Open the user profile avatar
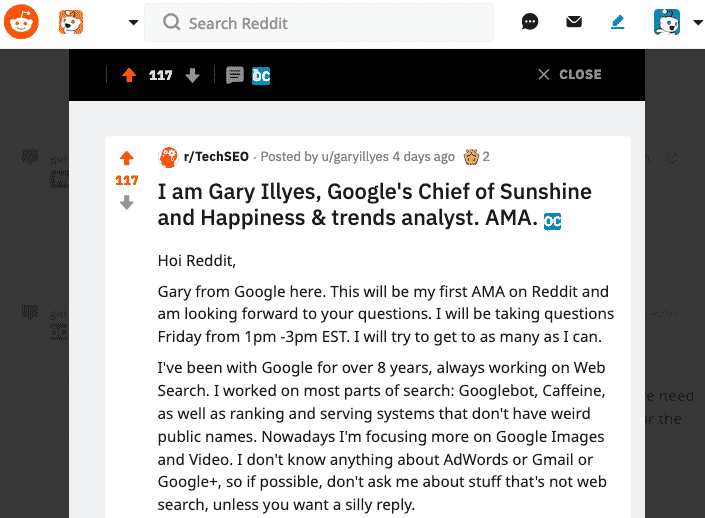Screen dimensions: 705x518 tap(667, 22)
